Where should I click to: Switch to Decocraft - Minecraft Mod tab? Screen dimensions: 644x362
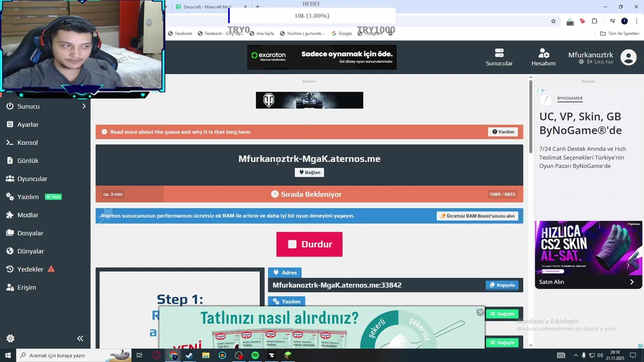click(x=206, y=7)
